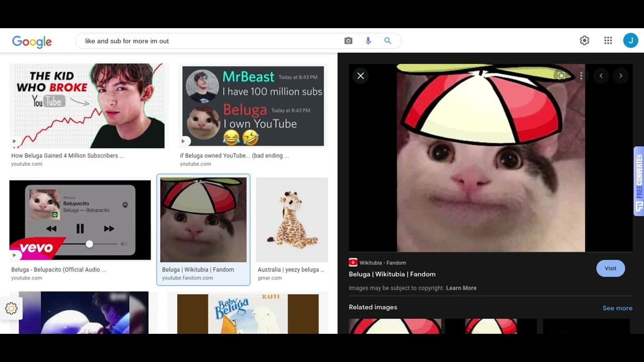Start voice search with the microphone icon
This screenshot has height=362, width=644.
(x=368, y=41)
